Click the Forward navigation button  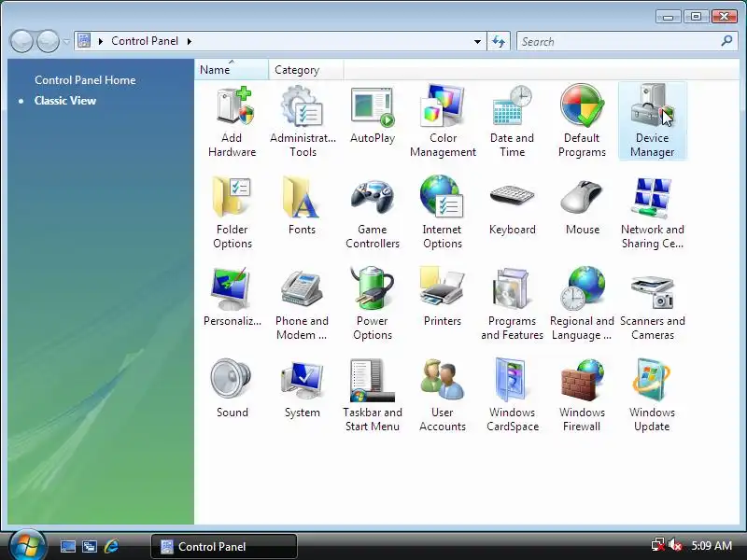coord(49,41)
